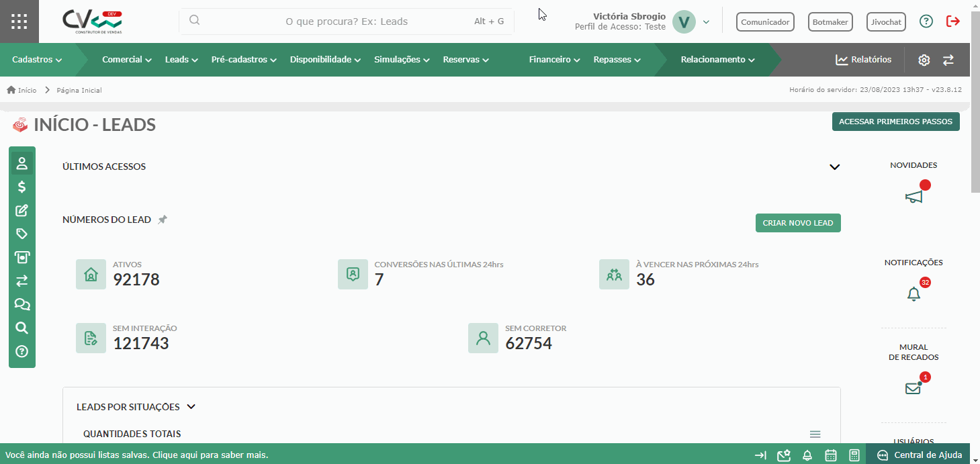This screenshot has height=464, width=980.
Task: Click the starred envelope icon in bottom bar
Action: (784, 455)
